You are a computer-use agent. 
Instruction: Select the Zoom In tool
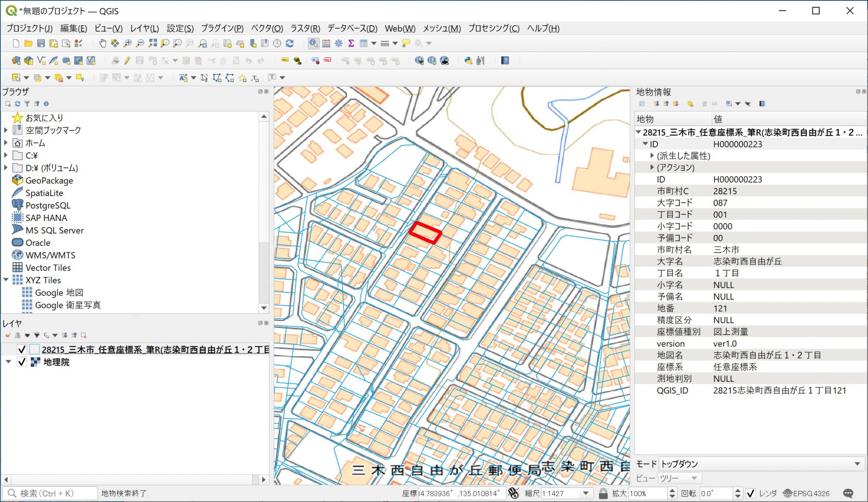[x=127, y=43]
